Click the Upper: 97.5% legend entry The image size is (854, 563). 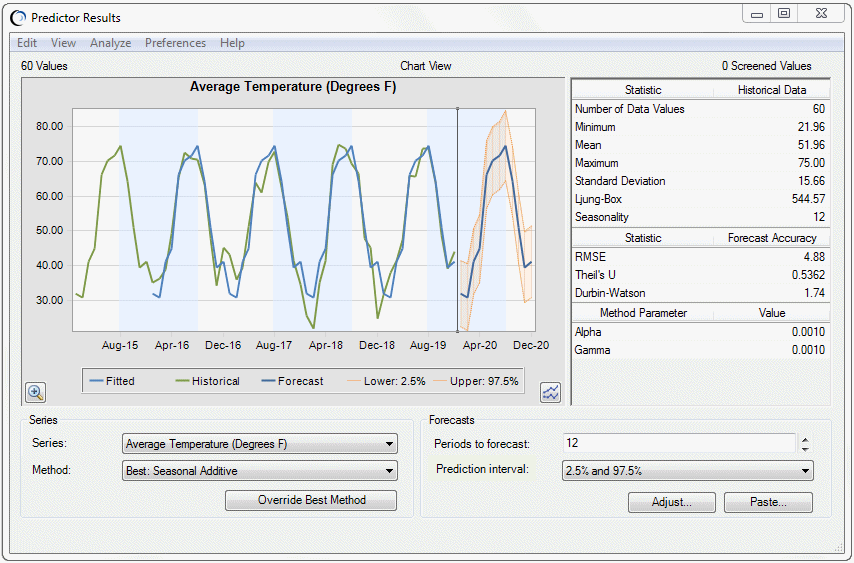click(x=475, y=381)
